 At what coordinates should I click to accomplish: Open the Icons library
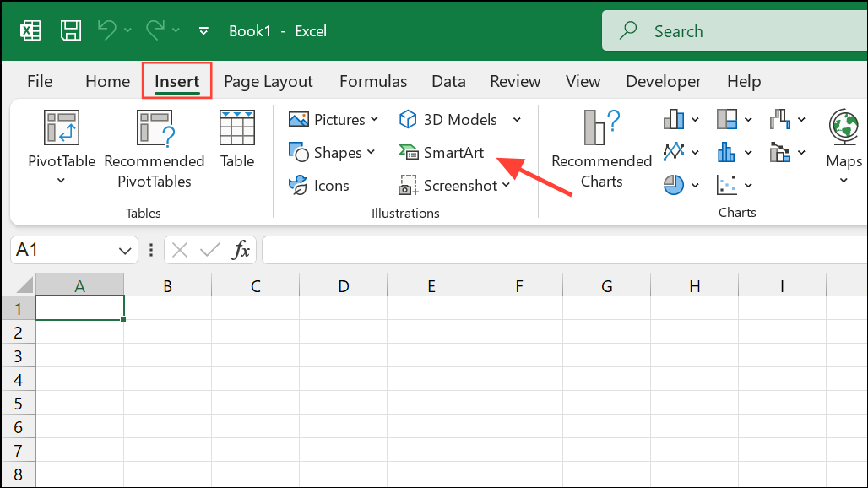point(319,185)
